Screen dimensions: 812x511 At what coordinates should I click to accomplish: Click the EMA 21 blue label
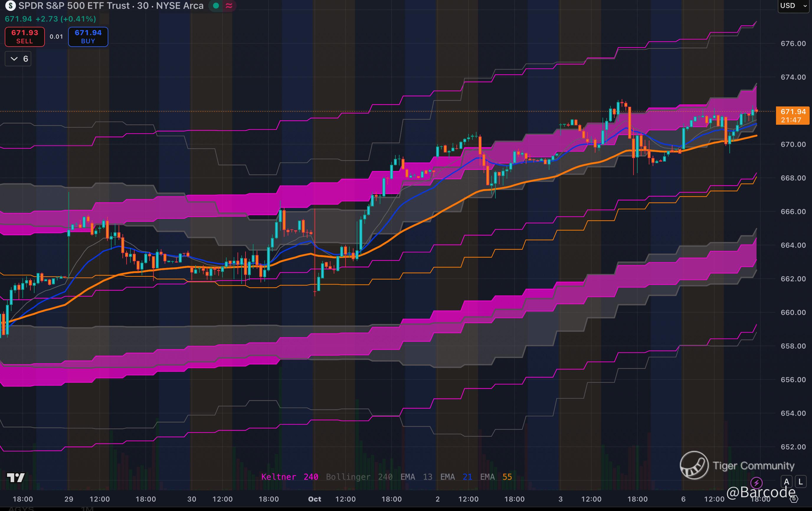pos(456,477)
